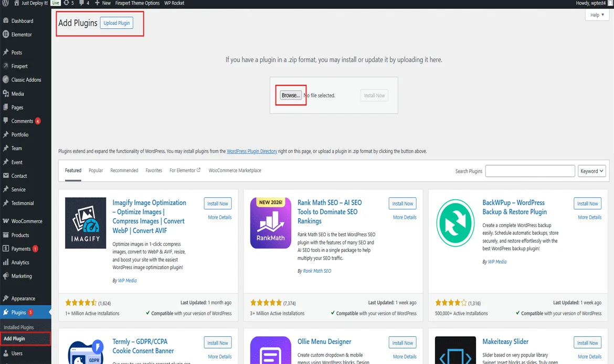Click the Finxpert sidebar icon
This screenshot has height=364, width=614.
click(x=6, y=66)
